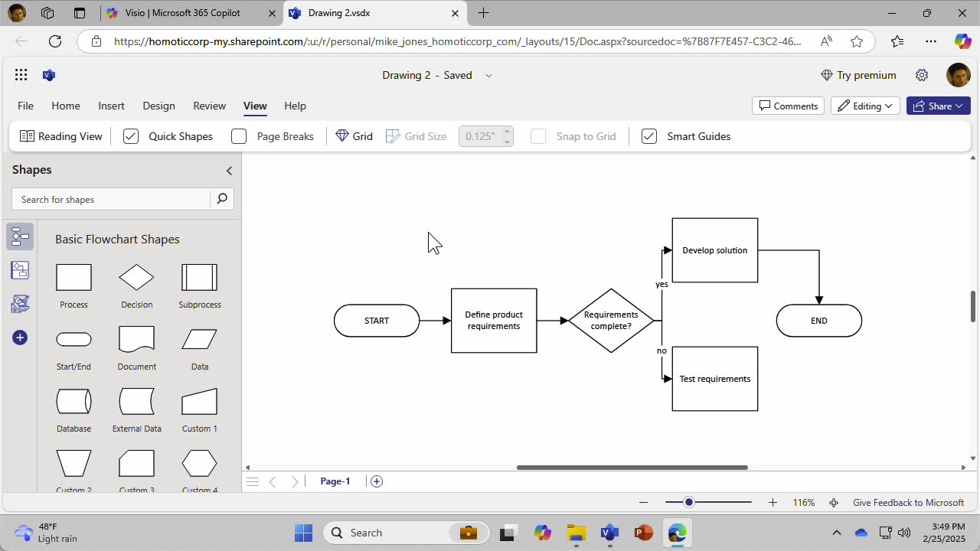Viewport: 980px width, 551px height.
Task: Open the File menu
Action: (x=25, y=106)
